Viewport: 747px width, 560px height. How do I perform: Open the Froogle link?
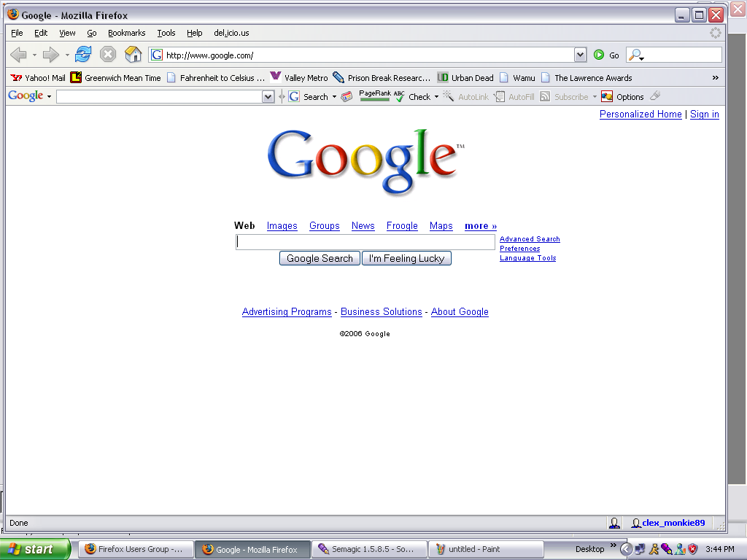point(402,226)
